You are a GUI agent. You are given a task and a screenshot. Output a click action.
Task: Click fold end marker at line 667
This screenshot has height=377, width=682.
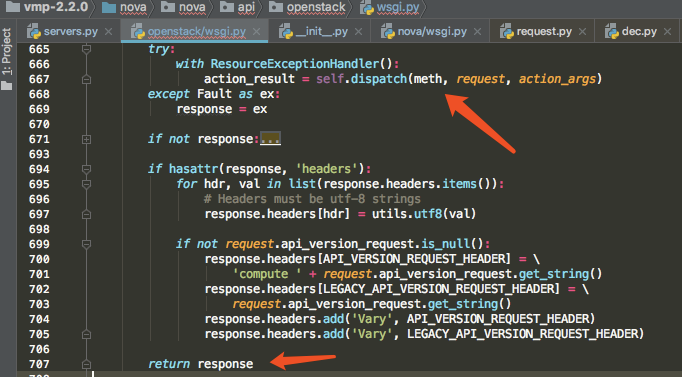click(86, 80)
